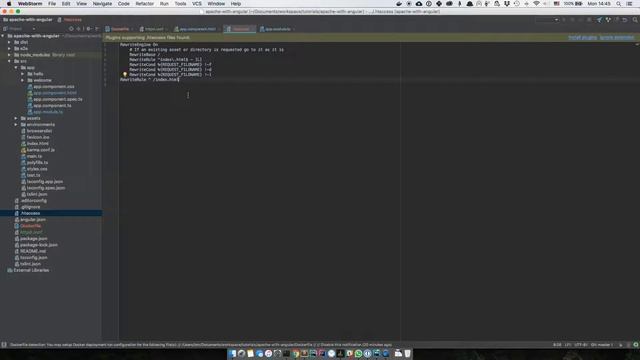This screenshot has height=360, width=640.
Task: Click the Wi-Fi icon in macOS menu bar
Action: point(536,4)
